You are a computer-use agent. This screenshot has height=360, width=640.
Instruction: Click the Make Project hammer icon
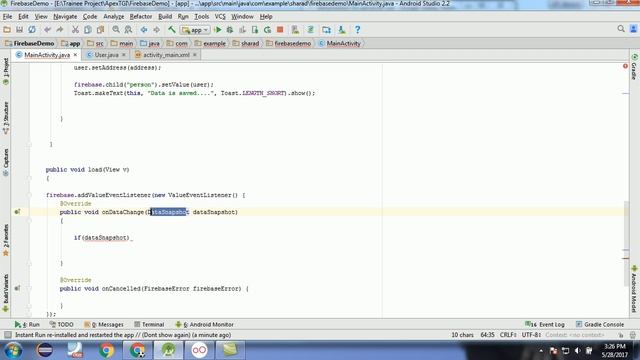point(172,30)
